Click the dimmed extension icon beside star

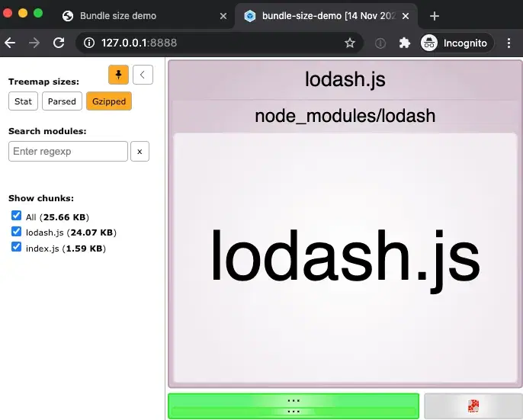(x=380, y=43)
